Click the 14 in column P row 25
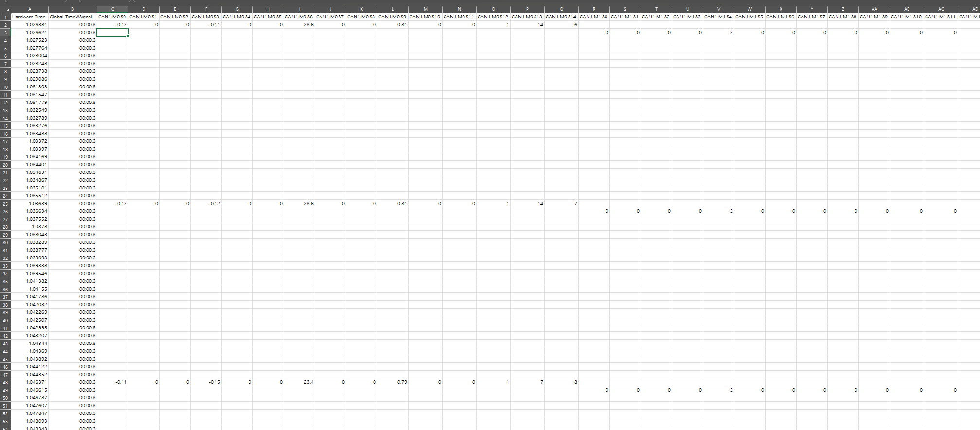The image size is (980, 430). coord(528,204)
